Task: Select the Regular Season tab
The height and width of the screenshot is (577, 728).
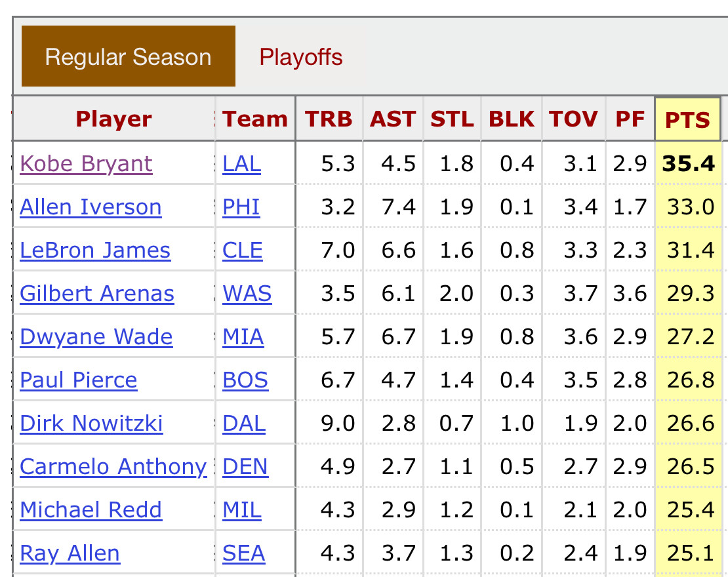Action: pyautogui.click(x=129, y=57)
